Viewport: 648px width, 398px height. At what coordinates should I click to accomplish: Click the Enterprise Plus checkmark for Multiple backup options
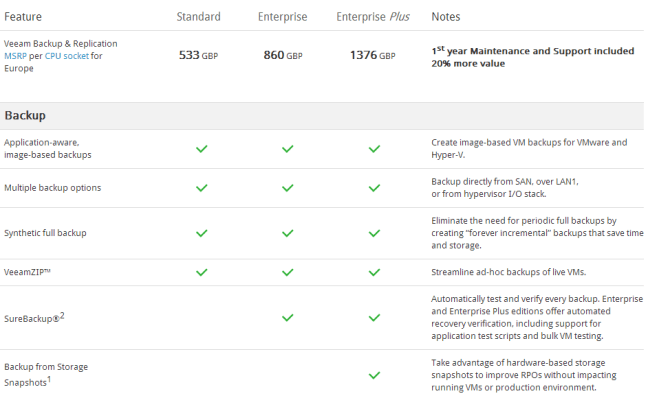click(374, 188)
